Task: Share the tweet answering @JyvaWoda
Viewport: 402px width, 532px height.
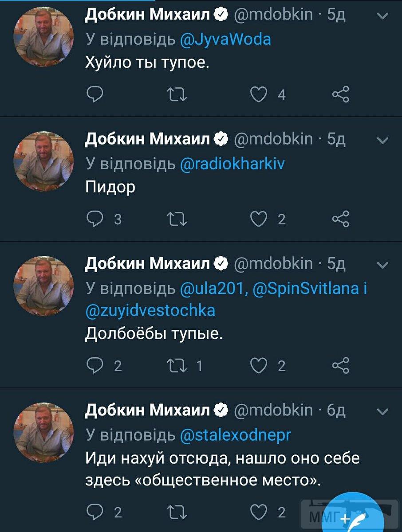Action: 341,94
